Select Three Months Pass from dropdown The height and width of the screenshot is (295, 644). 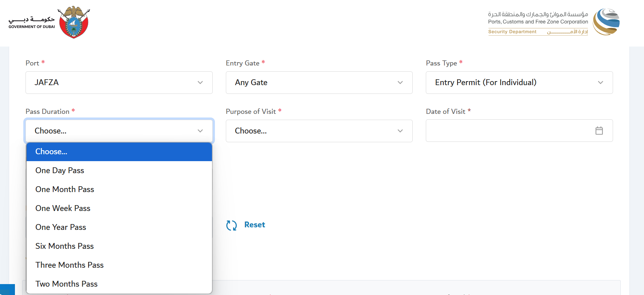(70, 265)
